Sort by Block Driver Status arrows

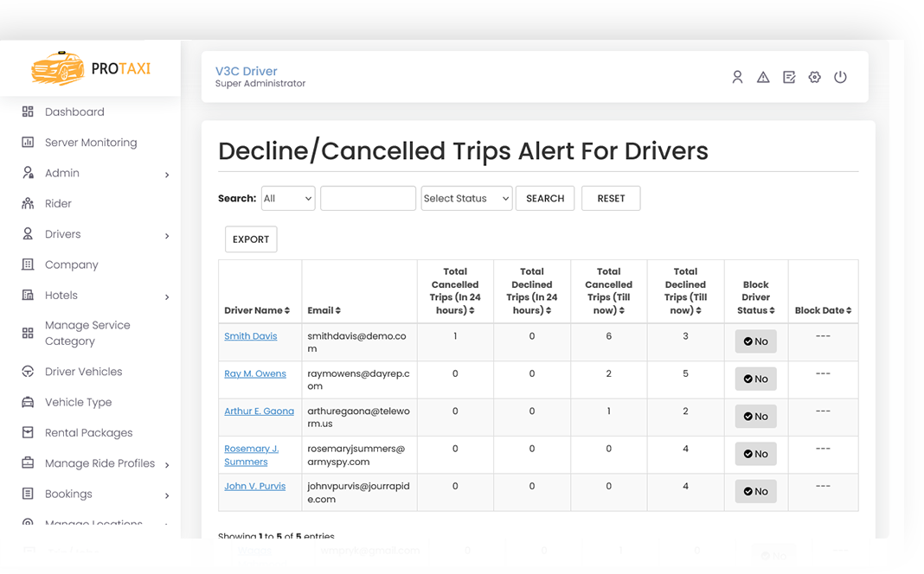772,310
